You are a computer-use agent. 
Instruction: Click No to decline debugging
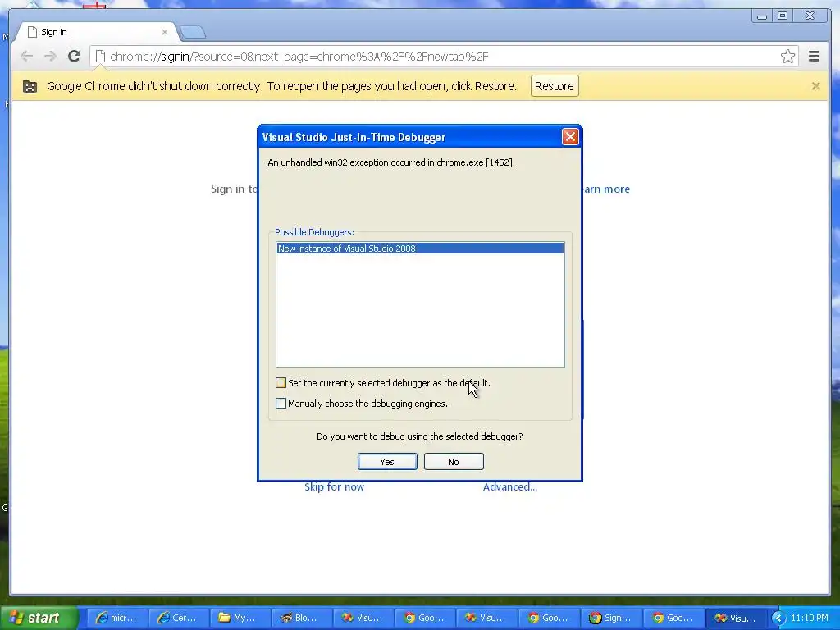(454, 462)
